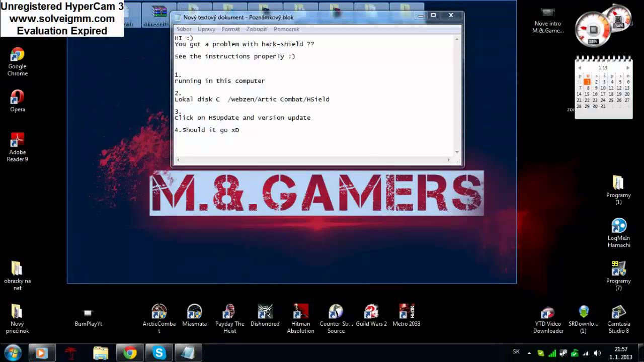Image resolution: width=644 pixels, height=362 pixels.
Task: Go to next month in calendar gadget
Action: pos(627,67)
